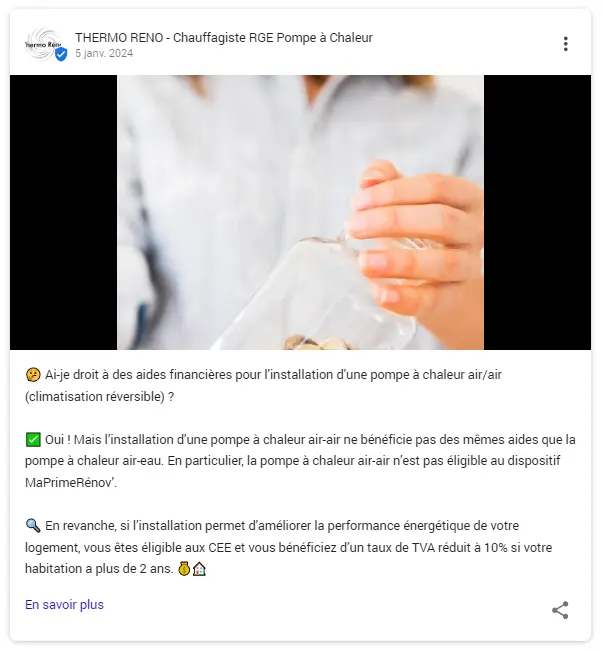Open the post photo of the hand
This screenshot has width=603, height=651.
point(300,212)
